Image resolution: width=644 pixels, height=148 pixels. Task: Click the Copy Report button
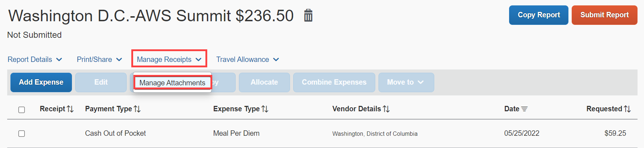pyautogui.click(x=539, y=15)
